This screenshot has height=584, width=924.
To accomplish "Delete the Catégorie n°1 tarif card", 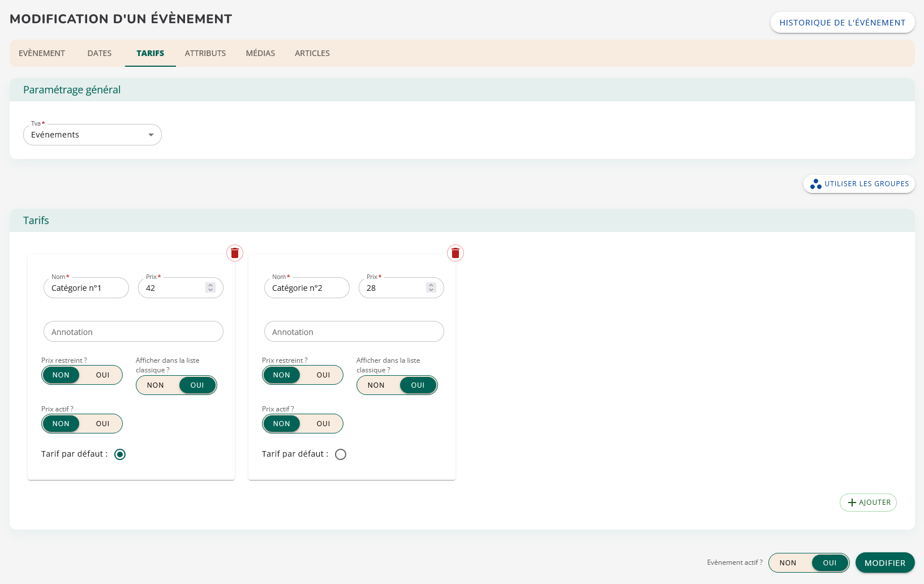I will [235, 253].
